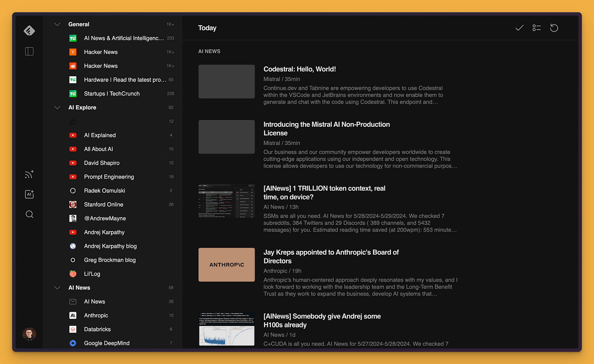Viewport: 594px width, 364px height.
Task: Toggle the sidebar panel icon
Action: pos(29,51)
